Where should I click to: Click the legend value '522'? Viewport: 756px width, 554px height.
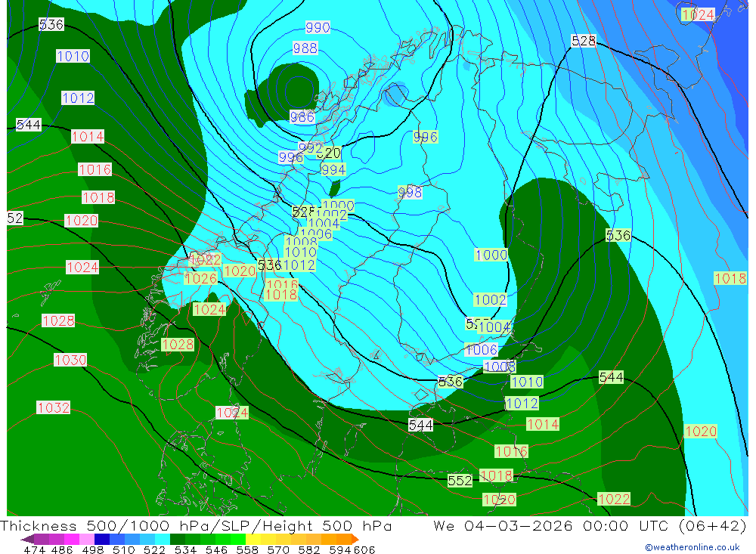point(154,549)
